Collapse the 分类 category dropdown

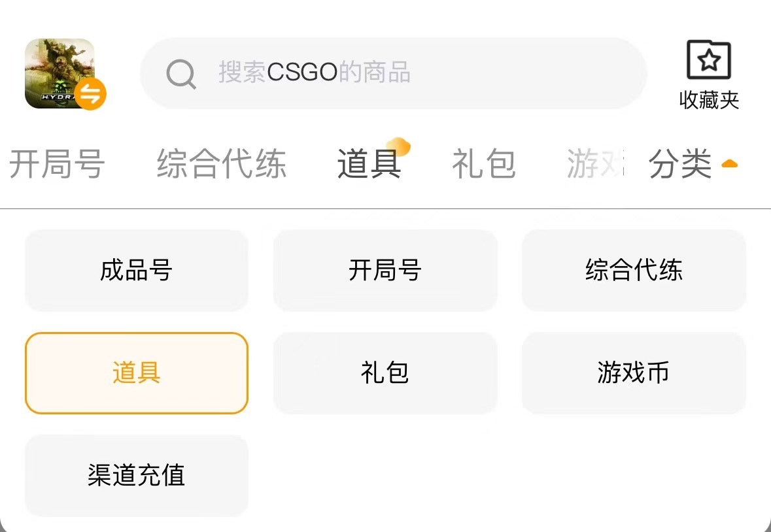pyautogui.click(x=680, y=163)
